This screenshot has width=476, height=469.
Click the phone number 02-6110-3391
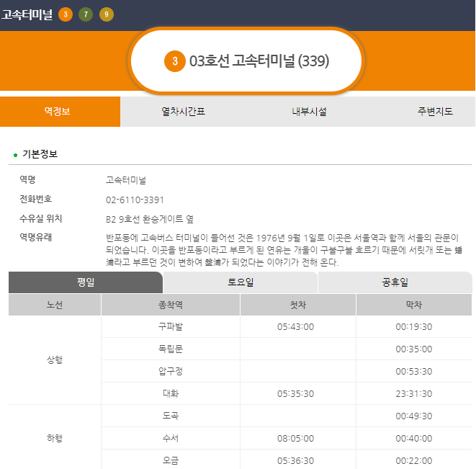pos(135,200)
